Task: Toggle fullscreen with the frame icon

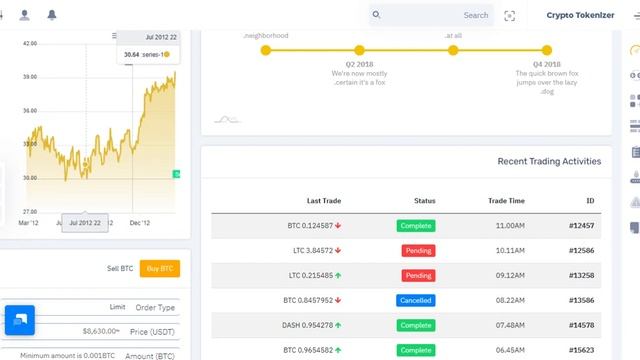Action: click(509, 16)
